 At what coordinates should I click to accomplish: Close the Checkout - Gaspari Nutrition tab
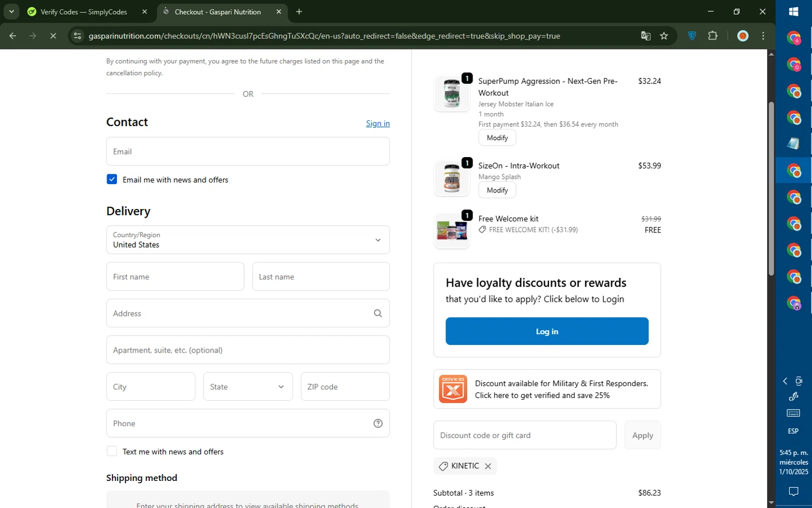(x=279, y=11)
